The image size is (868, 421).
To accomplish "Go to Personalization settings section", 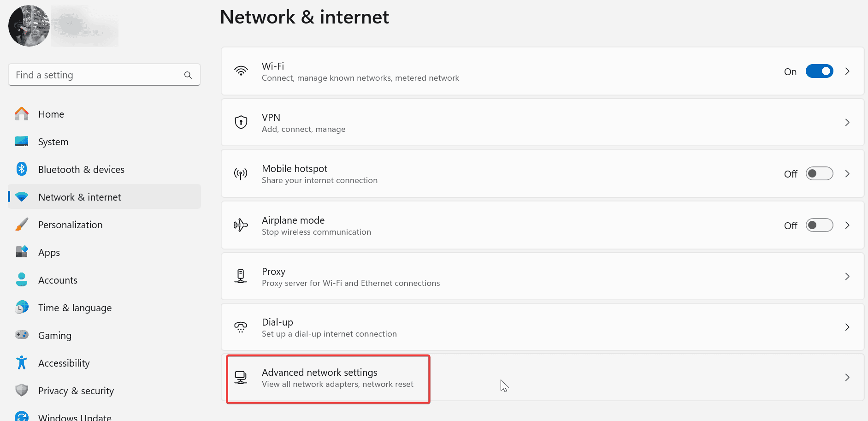I will 70,225.
